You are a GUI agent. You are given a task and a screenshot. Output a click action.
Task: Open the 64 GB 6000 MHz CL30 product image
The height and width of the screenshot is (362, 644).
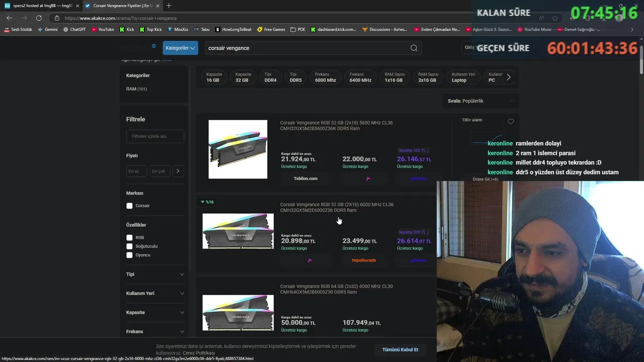pyautogui.click(x=238, y=312)
